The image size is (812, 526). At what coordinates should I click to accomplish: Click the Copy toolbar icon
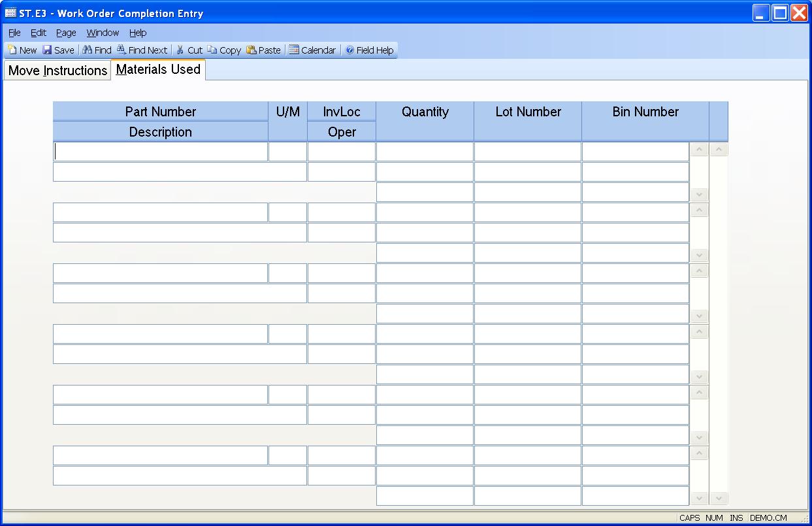[212, 50]
